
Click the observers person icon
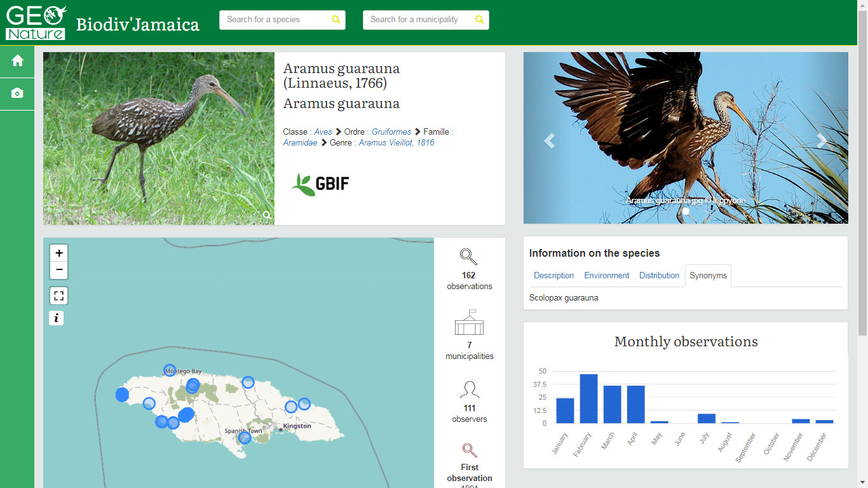point(469,390)
